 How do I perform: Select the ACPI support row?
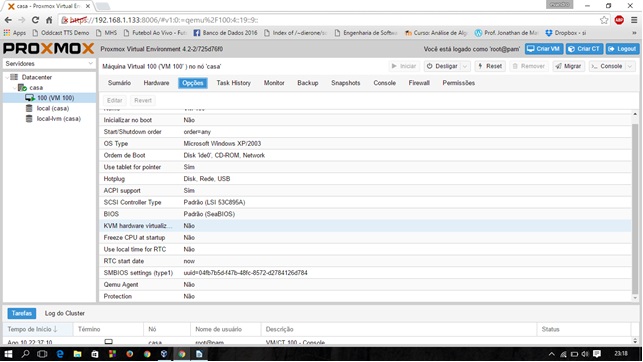coord(365,191)
